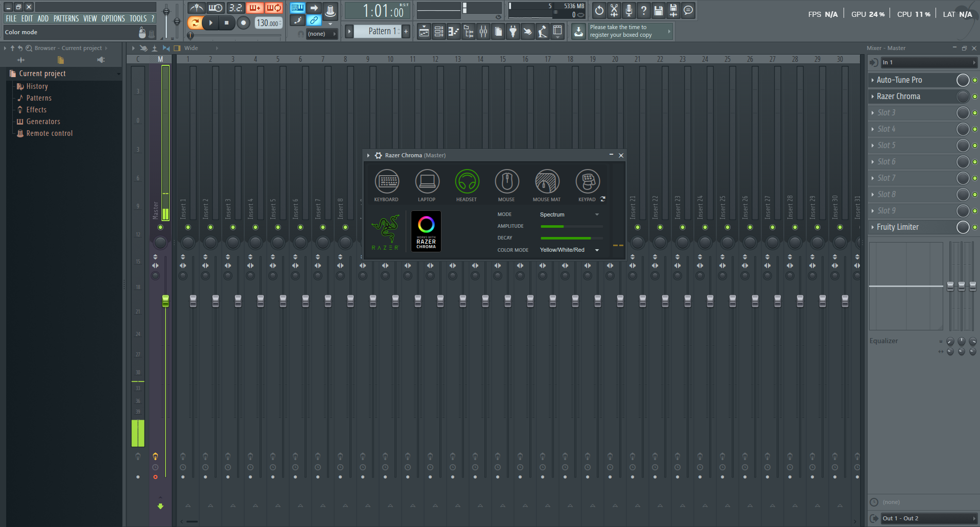
Task: Select the Keyboard device in Razer Chroma
Action: (x=387, y=181)
